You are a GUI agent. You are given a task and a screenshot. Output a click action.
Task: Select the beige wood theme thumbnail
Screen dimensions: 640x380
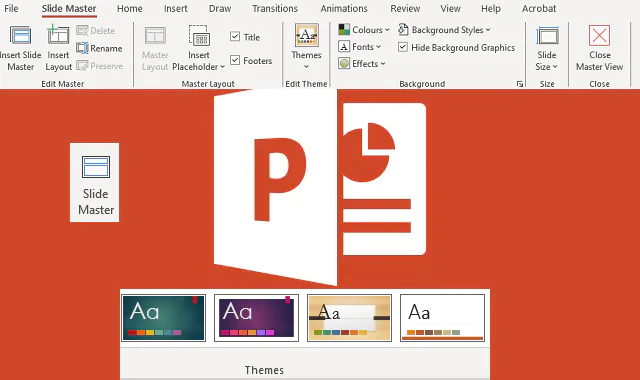(x=349, y=318)
